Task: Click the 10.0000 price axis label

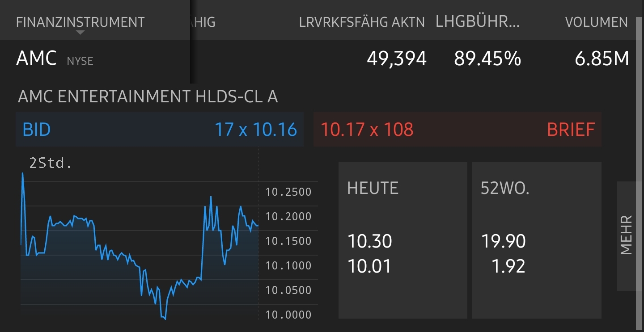Action: [288, 315]
